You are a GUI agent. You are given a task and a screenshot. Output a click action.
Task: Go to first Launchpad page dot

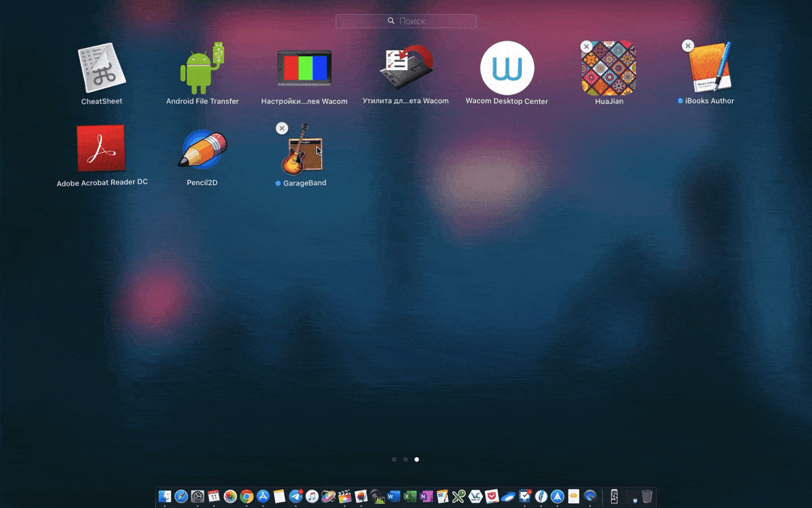click(x=394, y=459)
